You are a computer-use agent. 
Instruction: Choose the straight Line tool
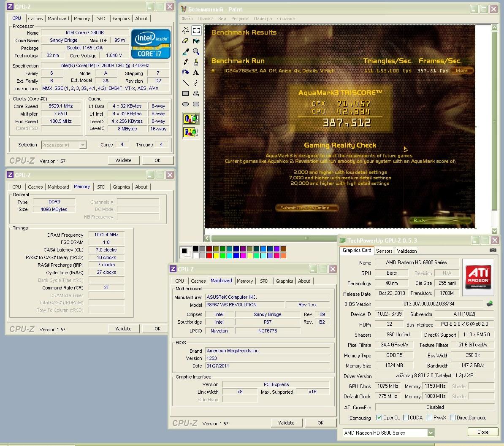pos(185,83)
